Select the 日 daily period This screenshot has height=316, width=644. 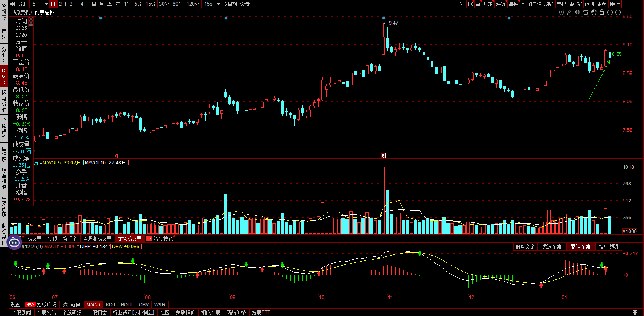point(53,4)
